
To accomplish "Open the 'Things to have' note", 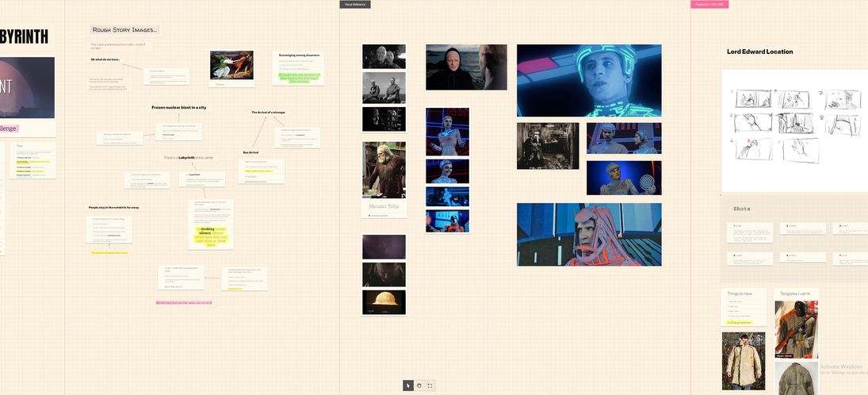I will pyautogui.click(x=744, y=307).
